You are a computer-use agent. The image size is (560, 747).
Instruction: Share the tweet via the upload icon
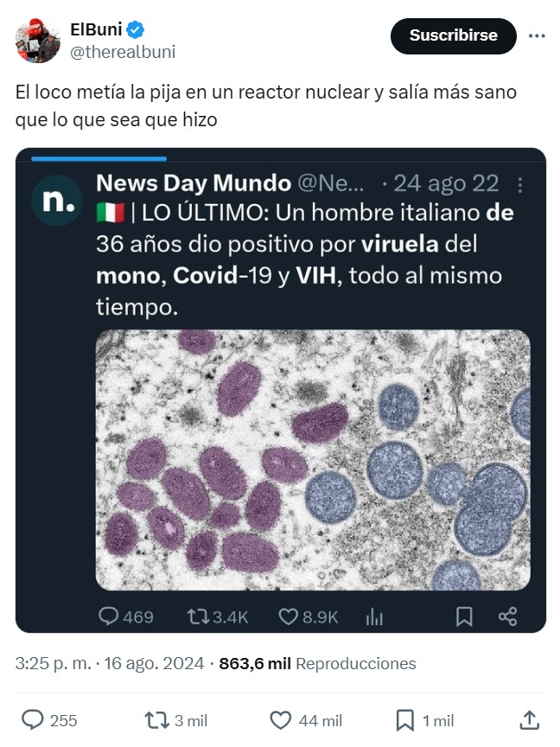pyautogui.click(x=530, y=719)
